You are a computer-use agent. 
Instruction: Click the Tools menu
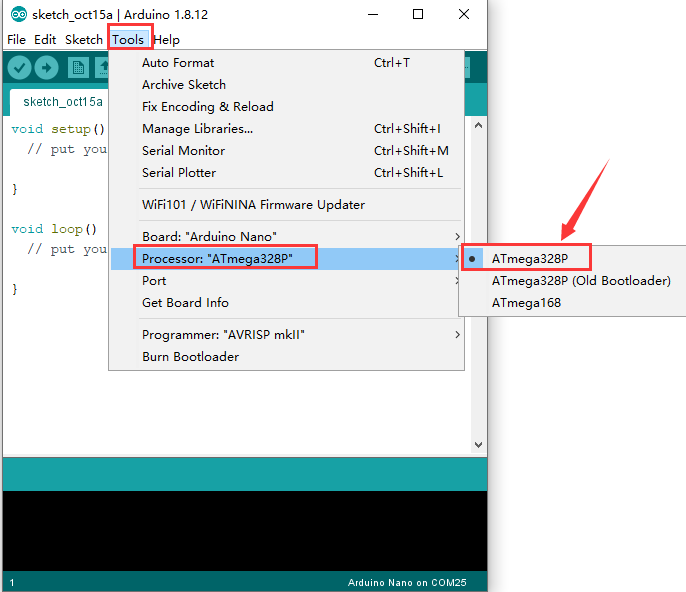point(128,40)
